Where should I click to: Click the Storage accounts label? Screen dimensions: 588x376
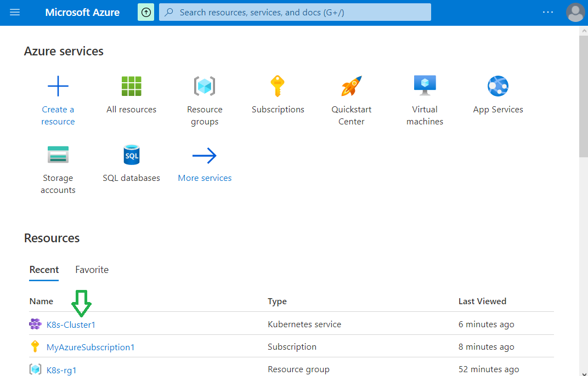pos(58,184)
